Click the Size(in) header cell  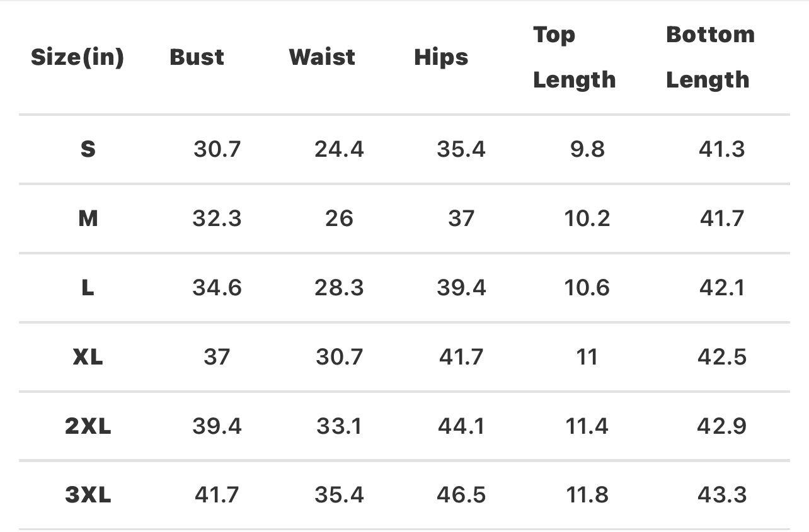77,57
